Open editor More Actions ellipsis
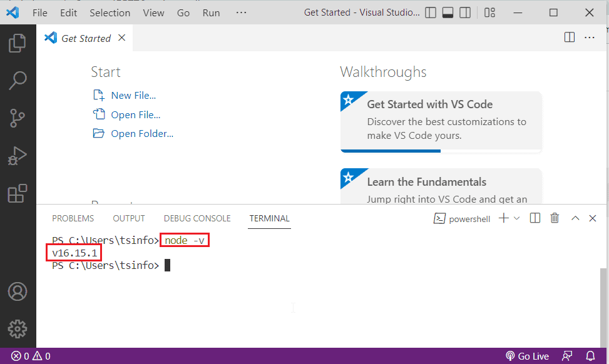The image size is (609, 364). point(590,38)
